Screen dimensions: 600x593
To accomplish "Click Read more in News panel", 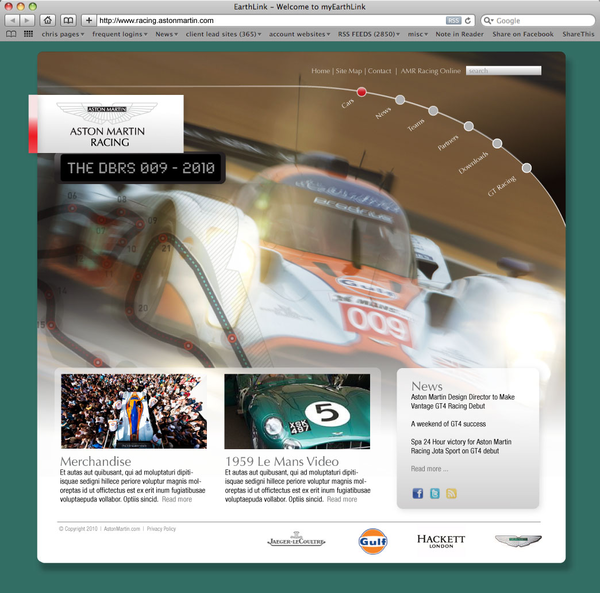I will [429, 469].
